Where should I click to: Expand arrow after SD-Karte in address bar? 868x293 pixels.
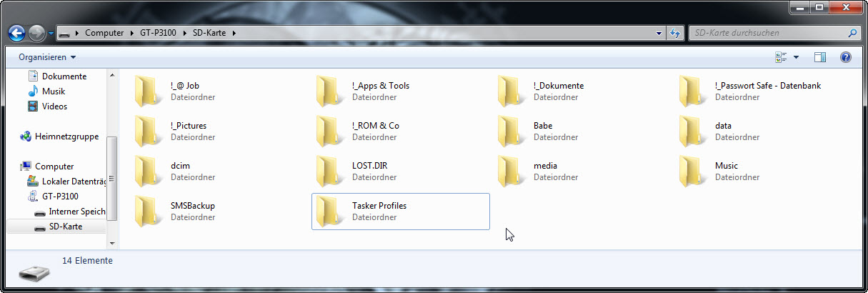click(234, 33)
